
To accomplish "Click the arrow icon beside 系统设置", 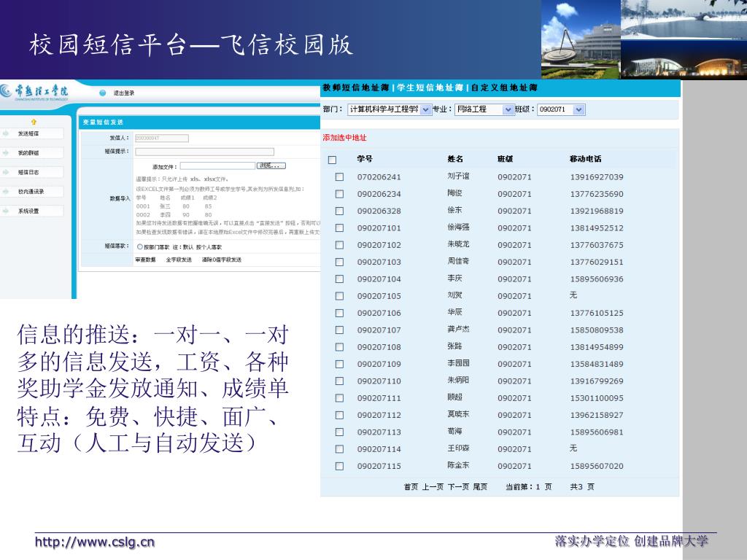I will 6,211.
